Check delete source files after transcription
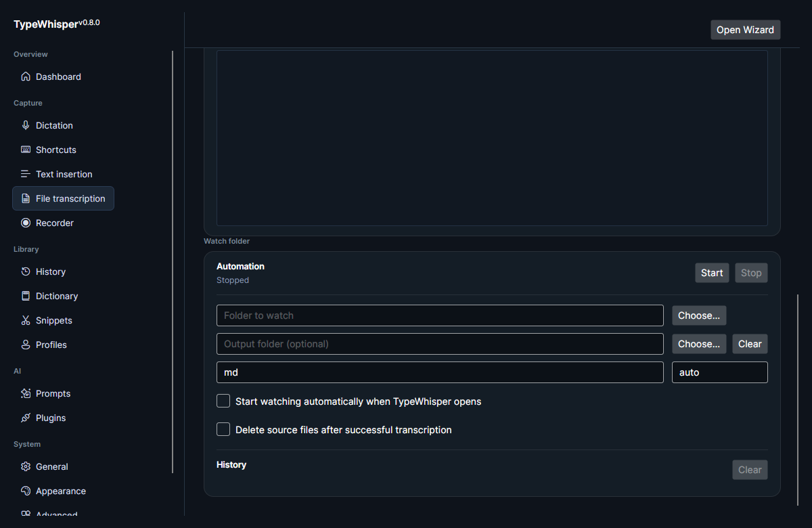The width and height of the screenshot is (812, 528). click(223, 430)
